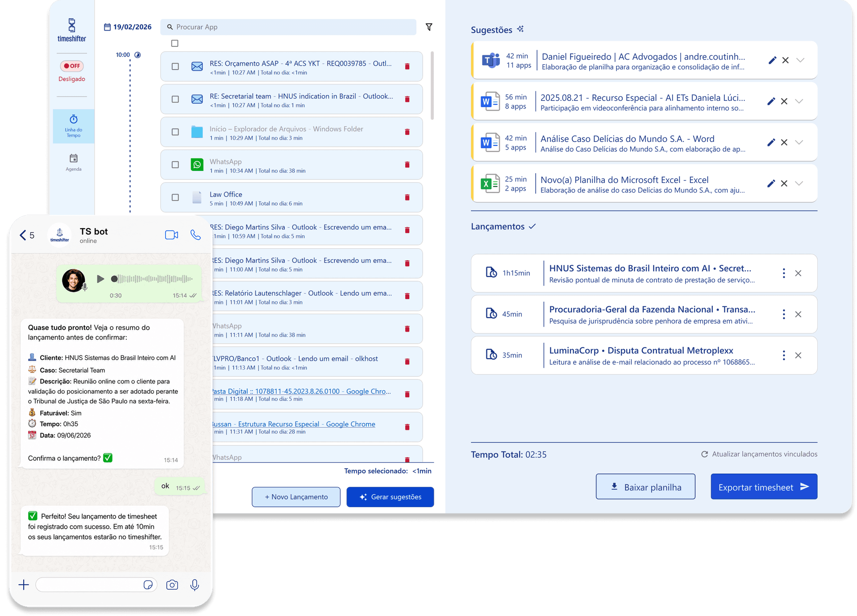Viewport: 857px width, 616px height.
Task: Tick the select-all checkbox above list
Action: pos(175,43)
